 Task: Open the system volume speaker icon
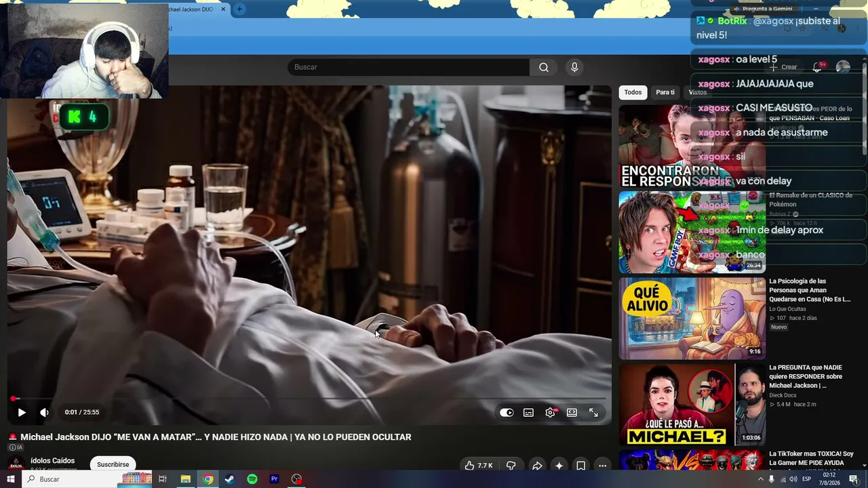[793, 479]
